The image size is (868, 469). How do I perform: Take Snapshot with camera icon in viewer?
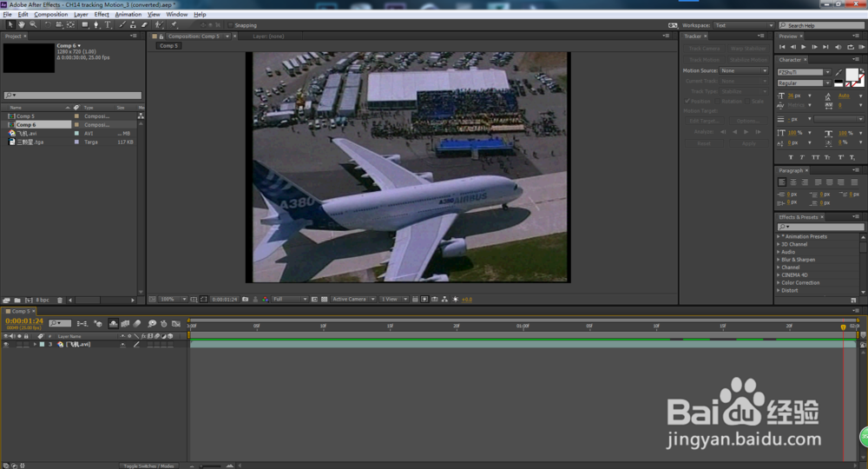[246, 299]
